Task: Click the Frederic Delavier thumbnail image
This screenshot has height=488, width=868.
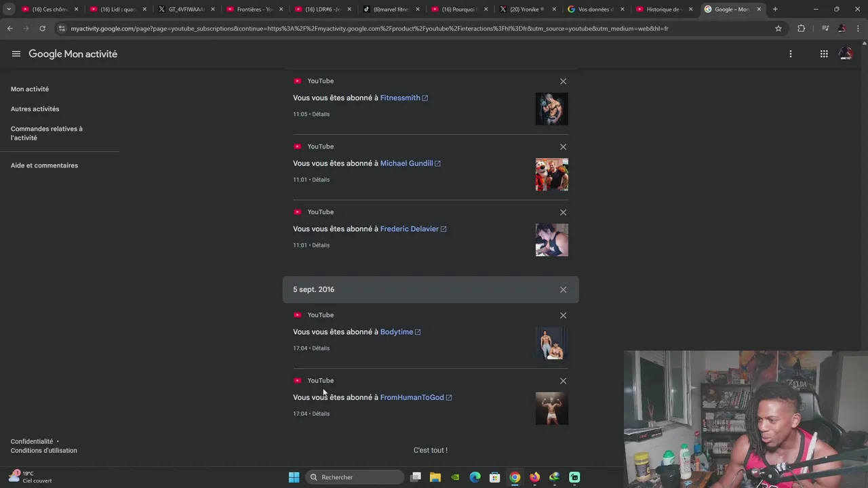Action: (552, 240)
